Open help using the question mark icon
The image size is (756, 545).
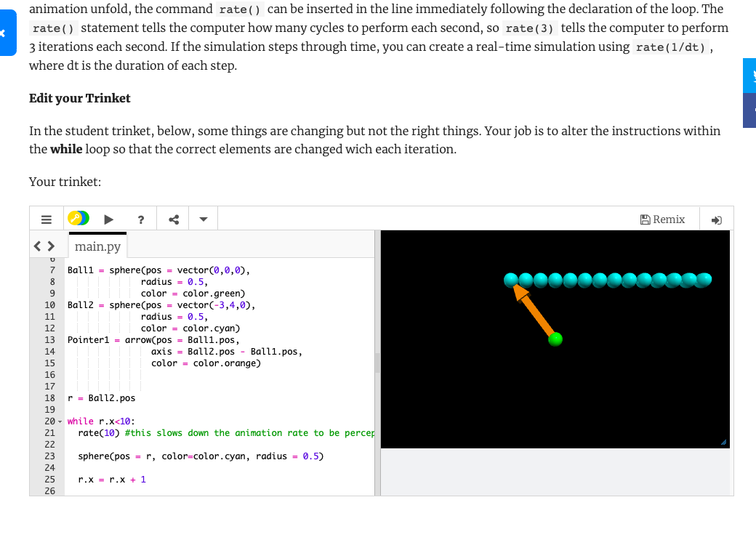tap(140, 219)
